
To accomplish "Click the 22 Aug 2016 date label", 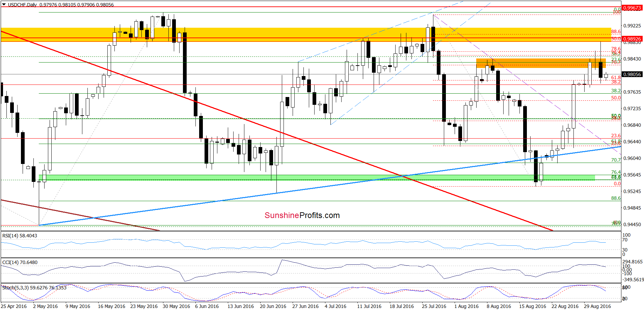I will click(x=565, y=306).
